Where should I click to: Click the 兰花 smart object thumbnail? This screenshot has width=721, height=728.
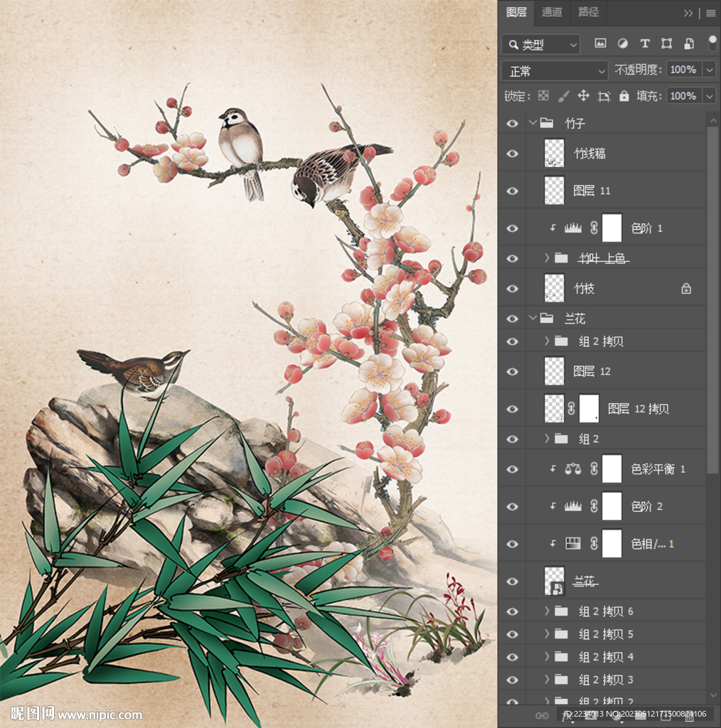click(554, 581)
